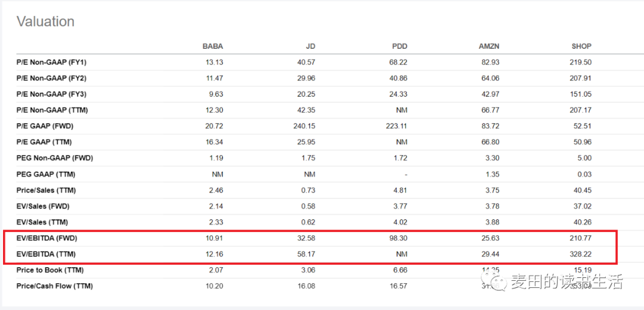
Task: Select the P/E Non-GAAP (FY3) row label
Action: [x=52, y=94]
